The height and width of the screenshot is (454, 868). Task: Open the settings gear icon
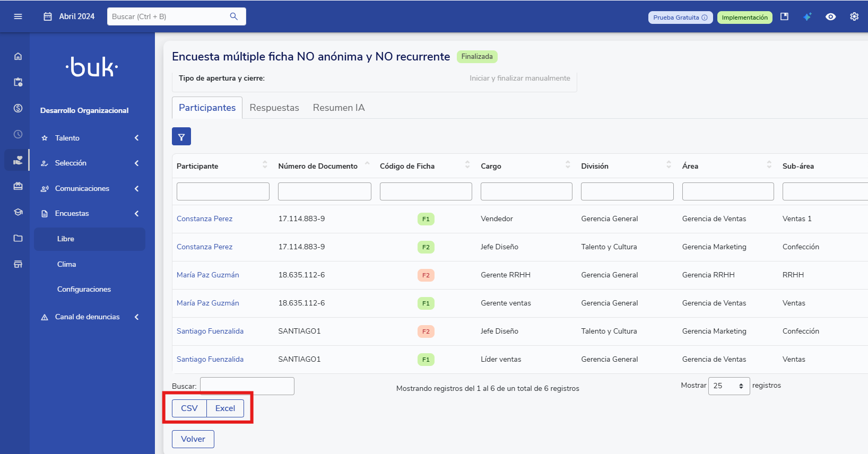(854, 17)
